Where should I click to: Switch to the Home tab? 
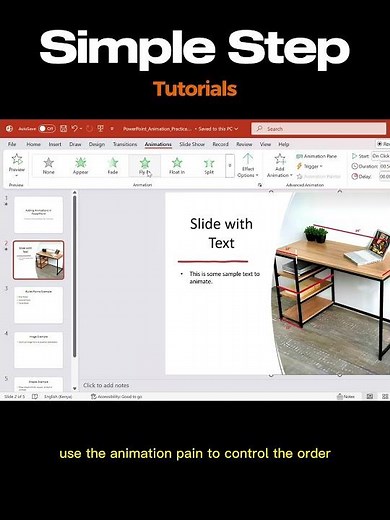tap(33, 144)
